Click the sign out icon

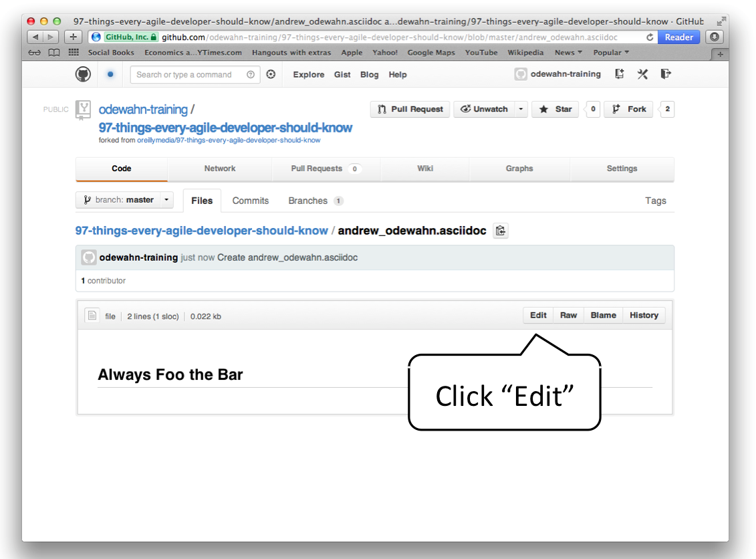tap(666, 74)
